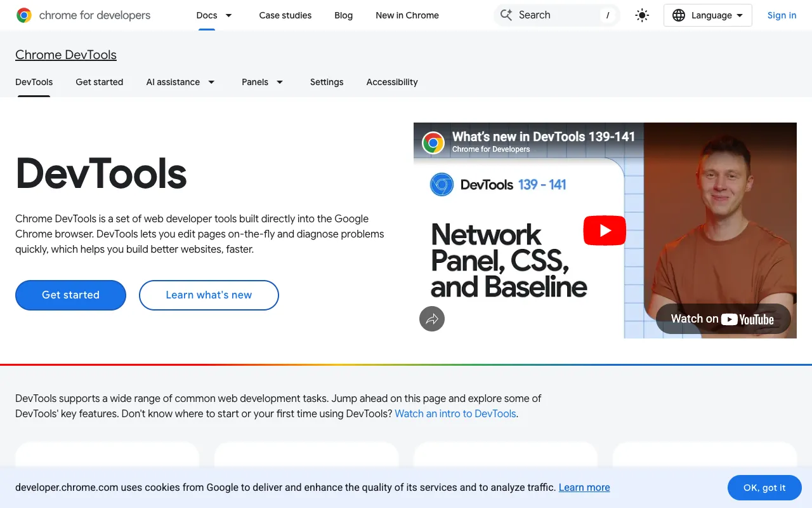
Task: Select the Case studies menu item
Action: pyautogui.click(x=285, y=15)
